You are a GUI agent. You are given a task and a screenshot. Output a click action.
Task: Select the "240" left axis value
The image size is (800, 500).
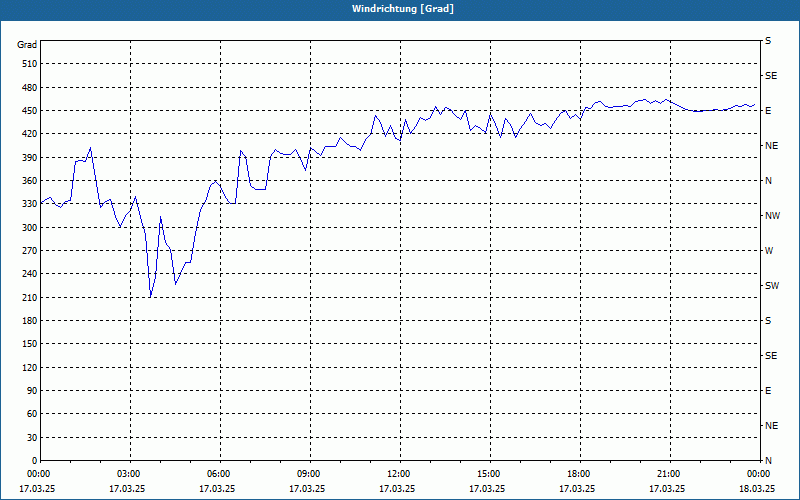click(x=30, y=274)
